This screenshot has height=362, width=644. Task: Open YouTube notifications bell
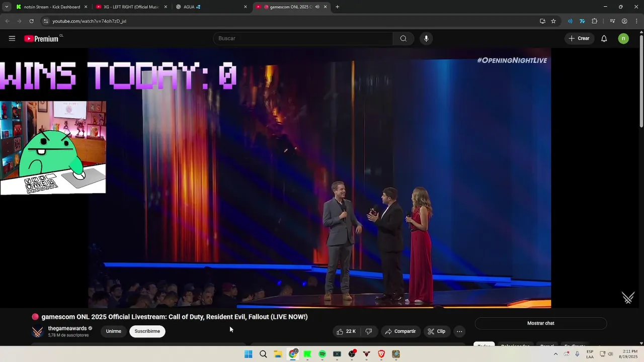(x=604, y=39)
